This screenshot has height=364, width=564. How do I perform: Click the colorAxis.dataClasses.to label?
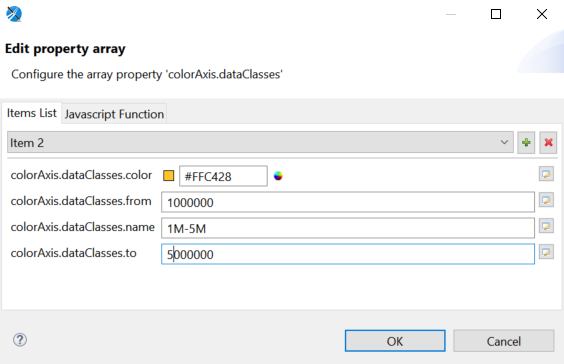(x=73, y=253)
